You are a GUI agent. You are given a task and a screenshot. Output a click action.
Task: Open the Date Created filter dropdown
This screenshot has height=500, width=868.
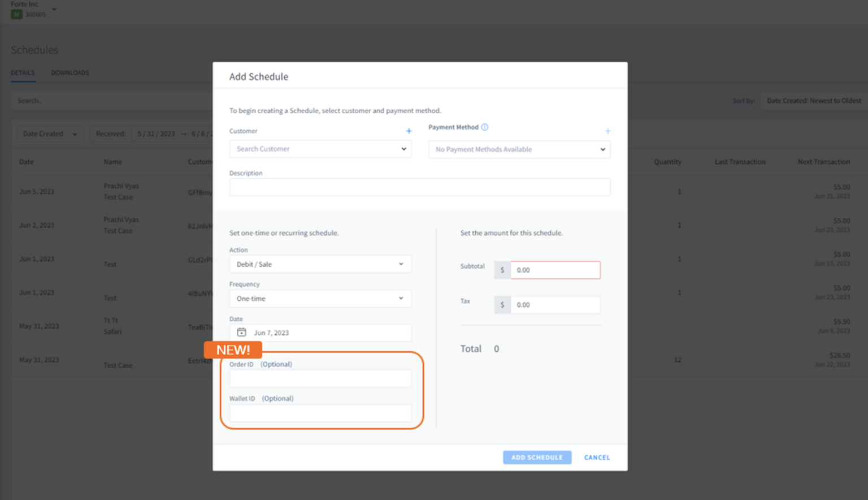(50, 133)
